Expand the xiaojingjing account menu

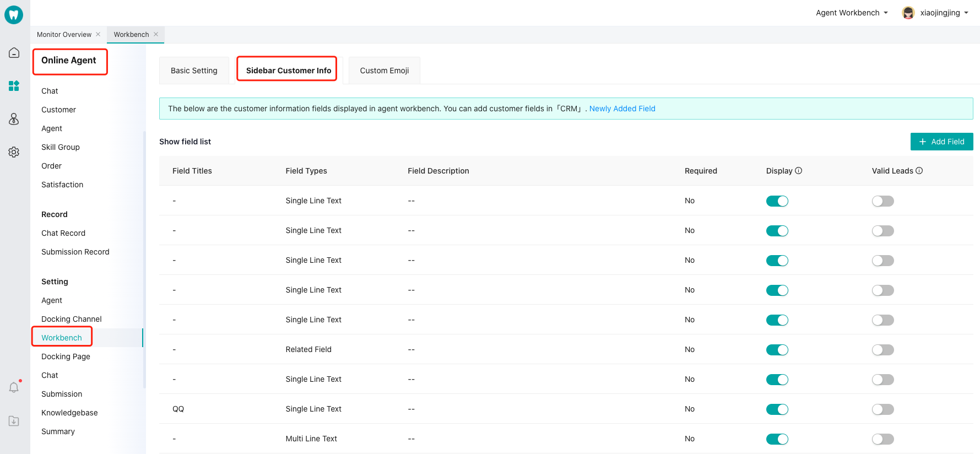944,13
